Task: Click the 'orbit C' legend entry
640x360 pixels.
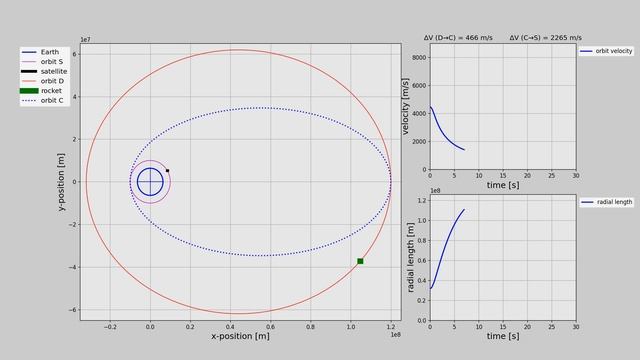Action: point(42,100)
